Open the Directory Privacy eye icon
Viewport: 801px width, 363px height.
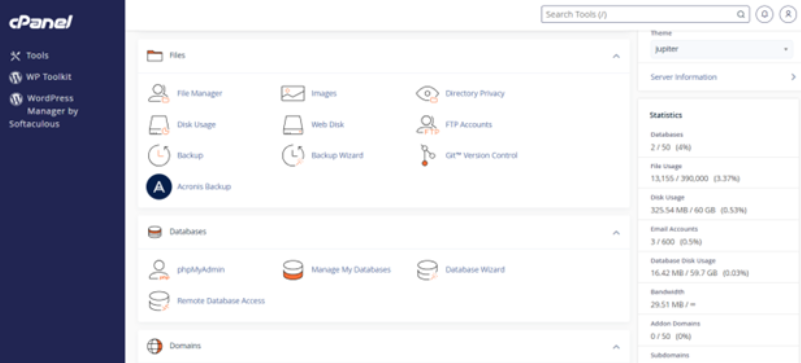point(427,93)
